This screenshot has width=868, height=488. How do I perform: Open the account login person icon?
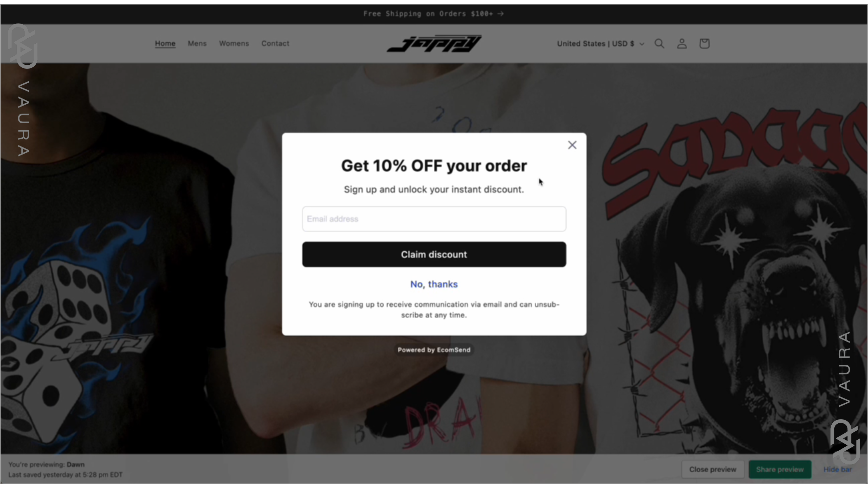tap(682, 44)
